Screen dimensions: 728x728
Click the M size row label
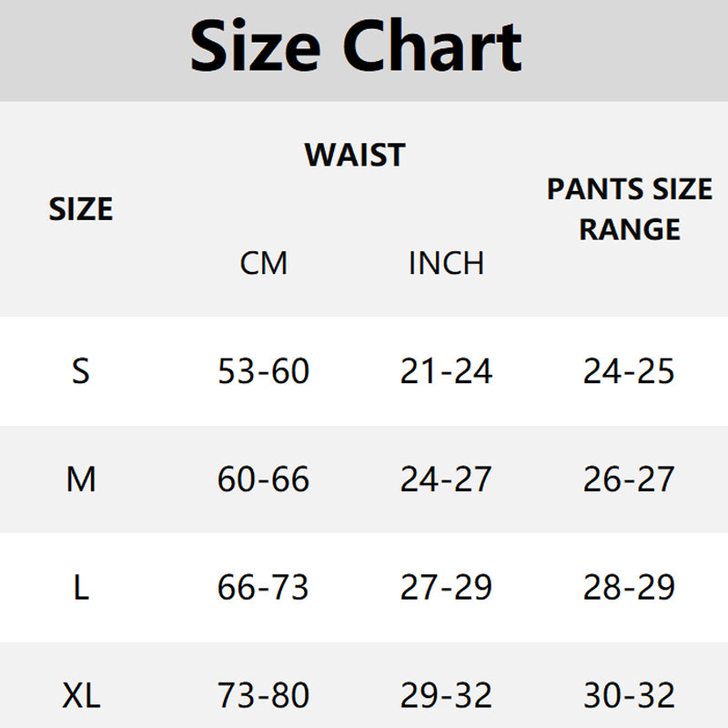pos(81,480)
